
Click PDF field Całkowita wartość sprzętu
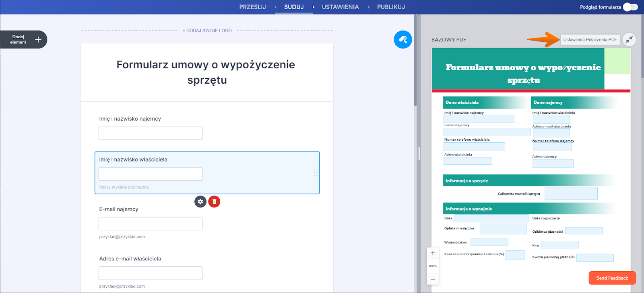(x=571, y=193)
